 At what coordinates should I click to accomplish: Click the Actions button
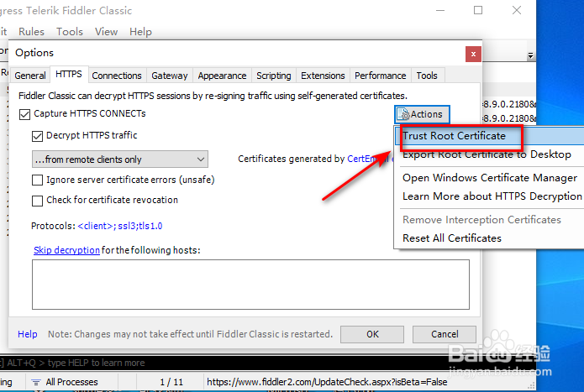(422, 114)
